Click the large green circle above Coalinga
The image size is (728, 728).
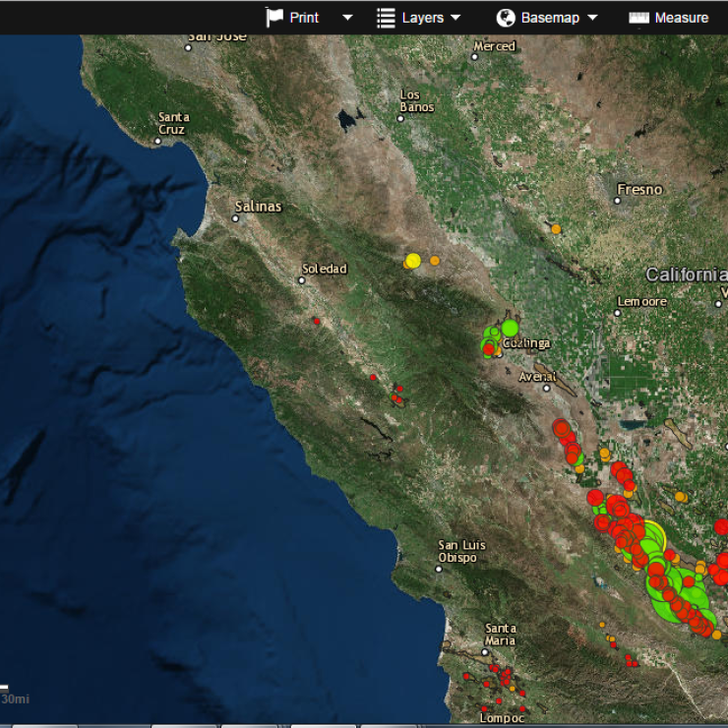coord(510,328)
